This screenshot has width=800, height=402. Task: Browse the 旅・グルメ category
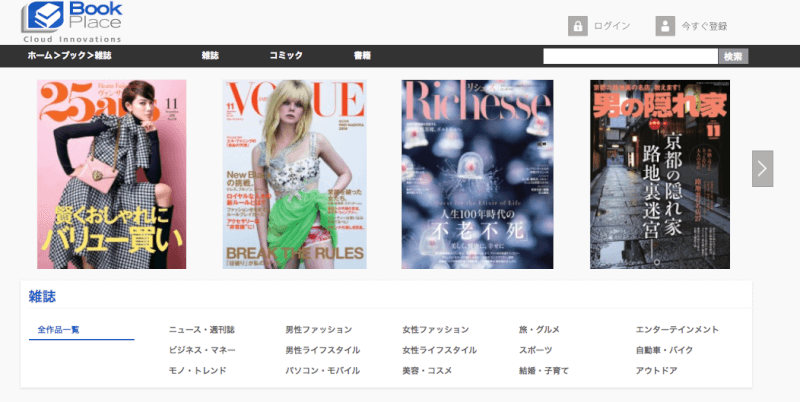click(539, 329)
